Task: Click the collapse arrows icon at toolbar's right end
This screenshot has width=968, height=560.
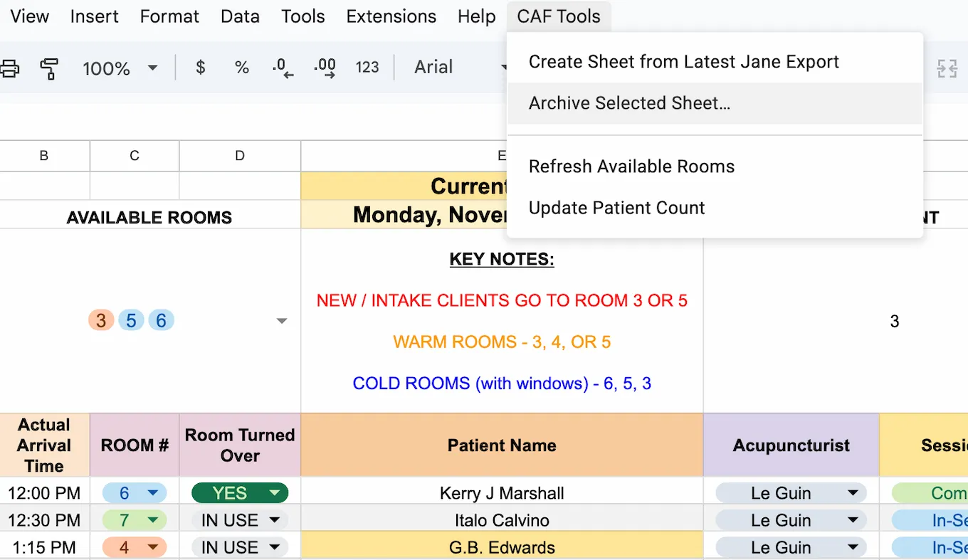Action: (x=947, y=68)
